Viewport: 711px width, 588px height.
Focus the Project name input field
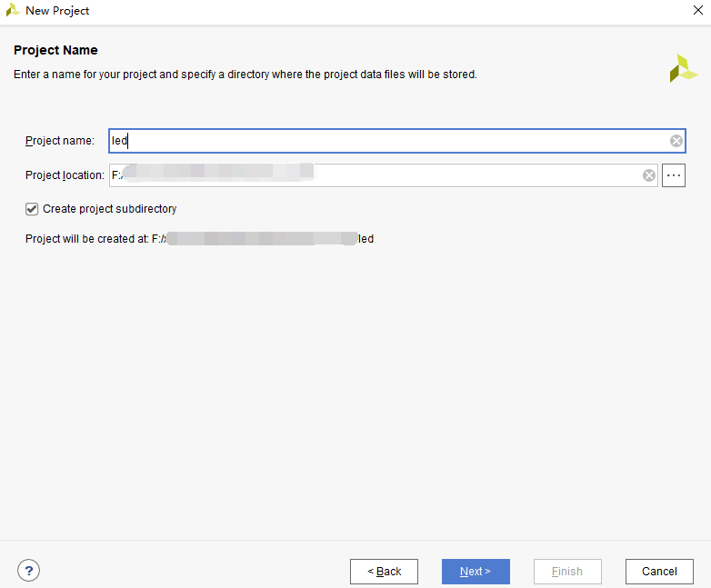(x=391, y=141)
